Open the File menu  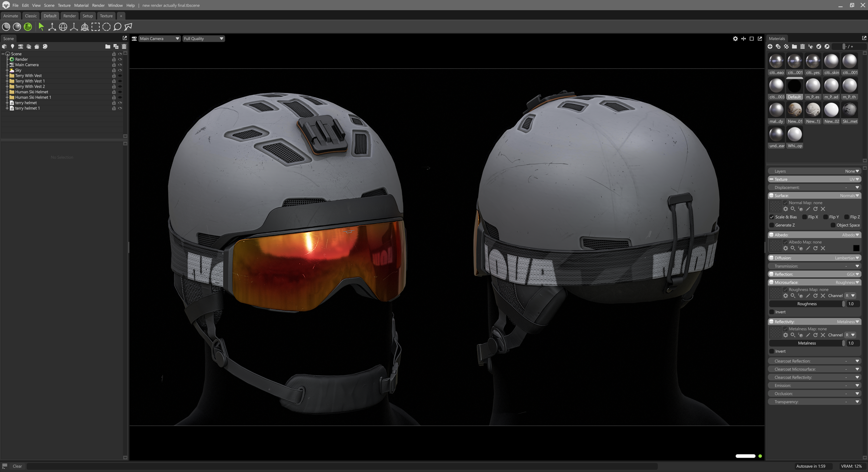pos(16,5)
